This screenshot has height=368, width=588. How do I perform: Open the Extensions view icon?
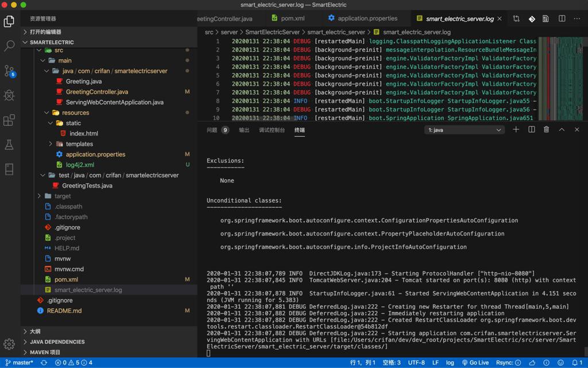[x=9, y=120]
